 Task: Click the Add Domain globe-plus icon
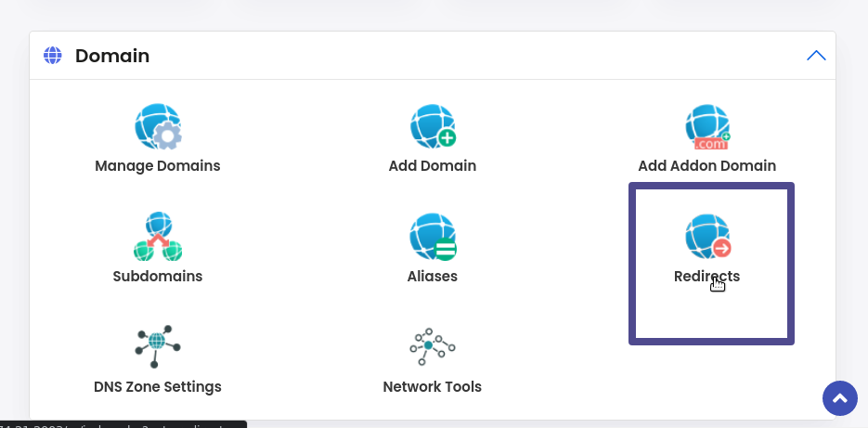tap(433, 126)
